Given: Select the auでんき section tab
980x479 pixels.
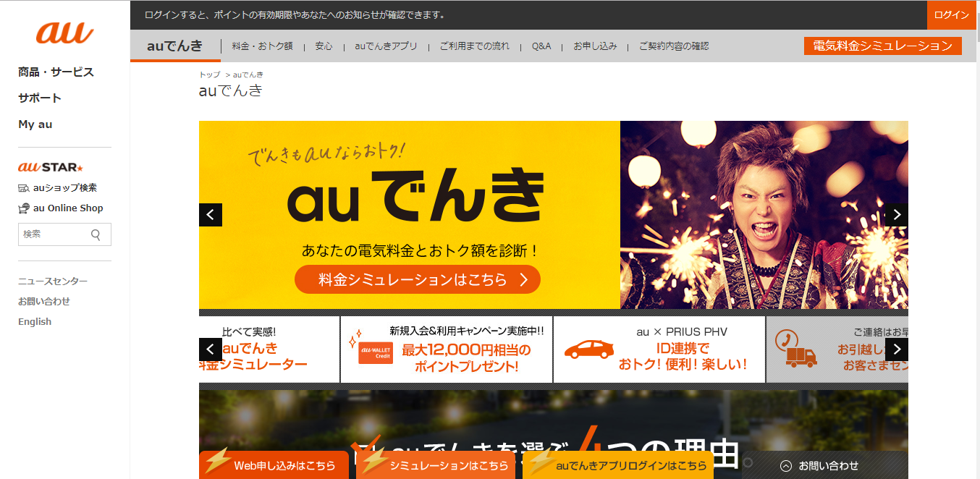Looking at the screenshot, I should (x=175, y=46).
